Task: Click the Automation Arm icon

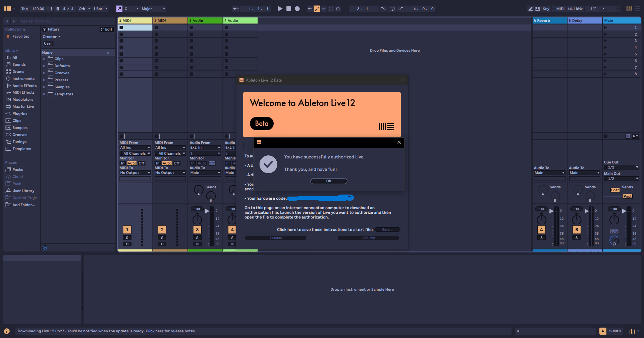Action: coord(317,9)
